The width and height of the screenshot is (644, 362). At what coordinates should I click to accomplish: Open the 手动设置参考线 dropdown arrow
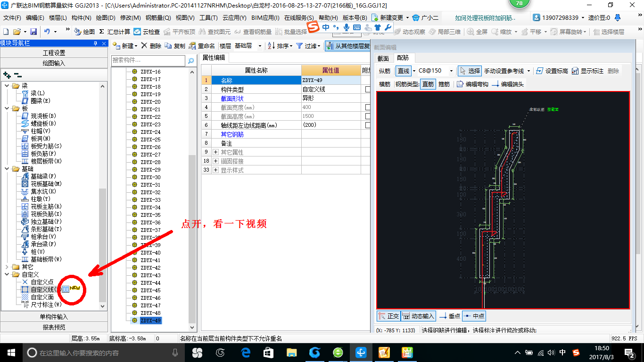coord(529,71)
